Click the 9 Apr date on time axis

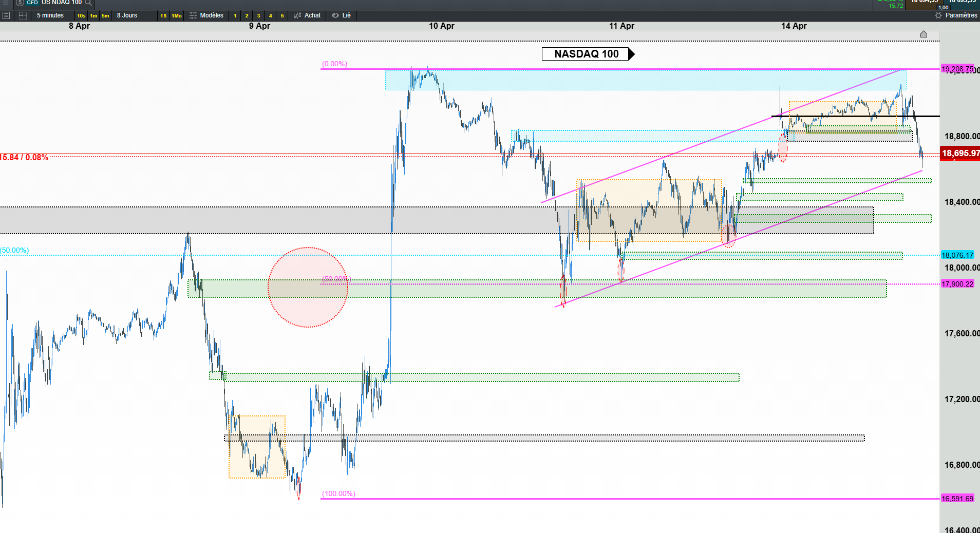pyautogui.click(x=259, y=26)
